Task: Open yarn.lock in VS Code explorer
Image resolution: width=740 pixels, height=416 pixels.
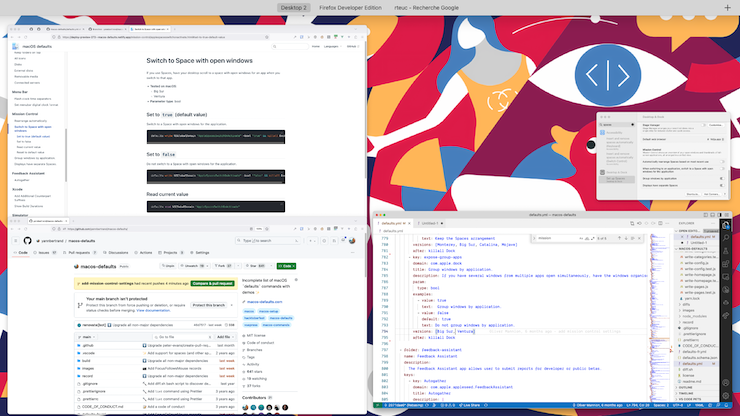Action: click(x=694, y=298)
